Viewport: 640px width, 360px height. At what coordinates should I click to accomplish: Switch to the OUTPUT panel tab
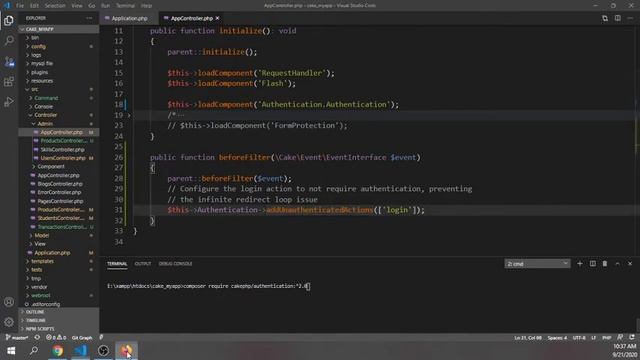pos(143,264)
